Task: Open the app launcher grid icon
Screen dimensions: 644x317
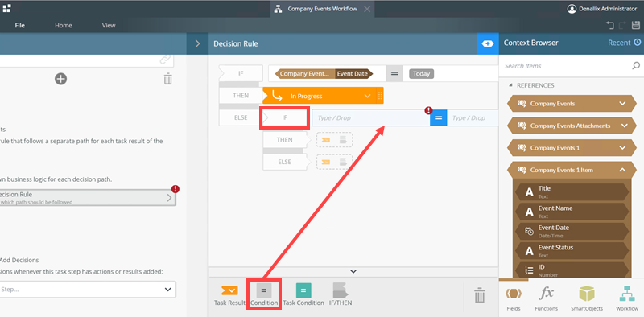Action: tap(6, 8)
